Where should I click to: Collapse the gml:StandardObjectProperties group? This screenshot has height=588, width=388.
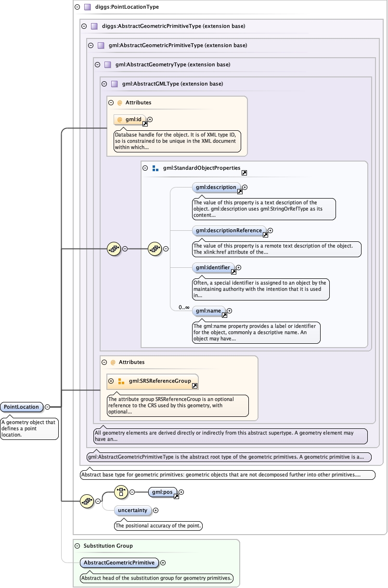(x=145, y=168)
